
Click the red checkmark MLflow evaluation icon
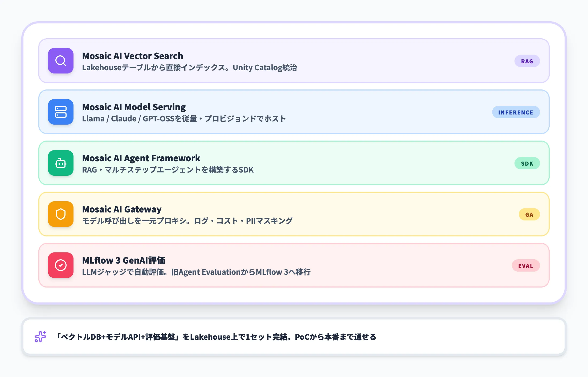61,265
